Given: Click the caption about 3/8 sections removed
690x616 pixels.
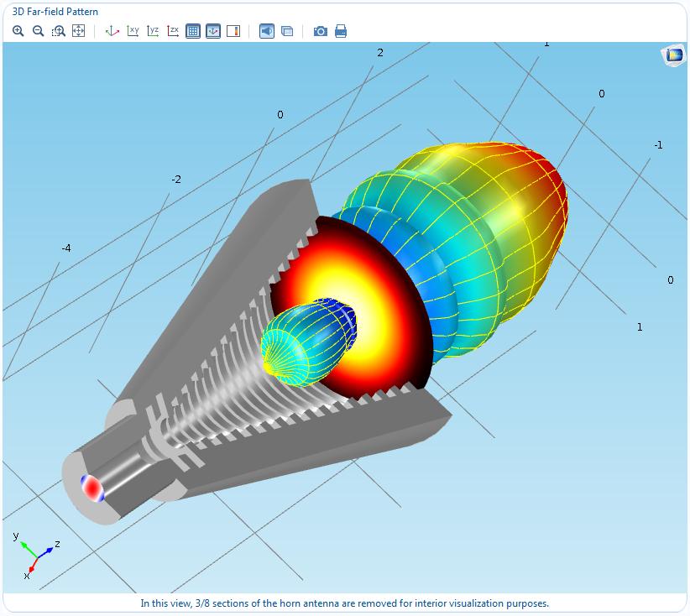Looking at the screenshot, I should tap(344, 603).
